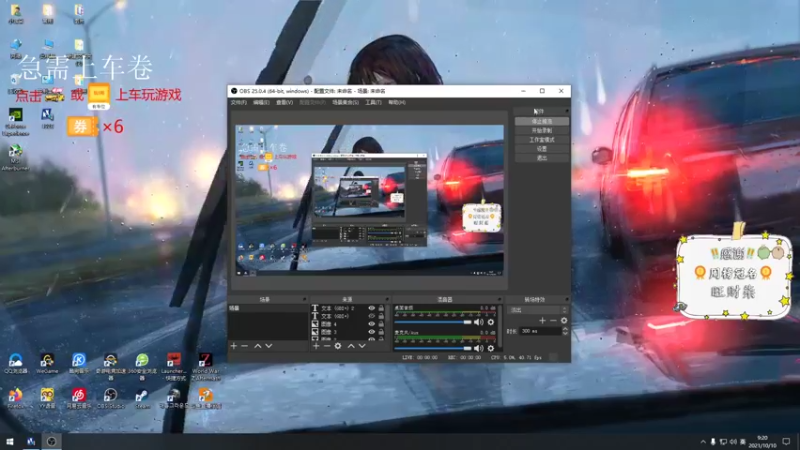Open the OBS Studio desktop shortcut
This screenshot has width=800, height=450.
pos(110,398)
